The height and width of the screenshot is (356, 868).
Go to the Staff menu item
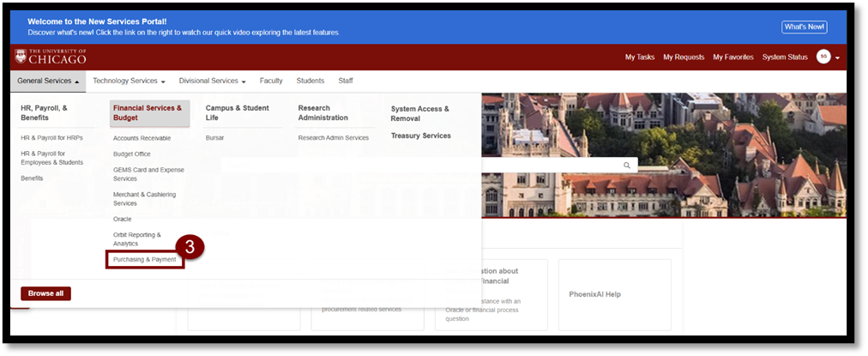pos(346,81)
